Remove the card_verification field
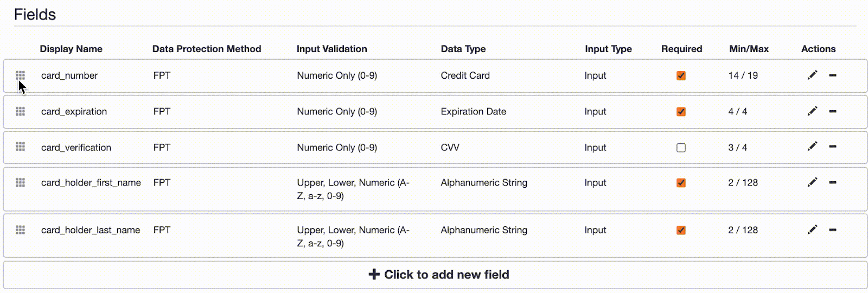The image size is (868, 293). (x=833, y=146)
